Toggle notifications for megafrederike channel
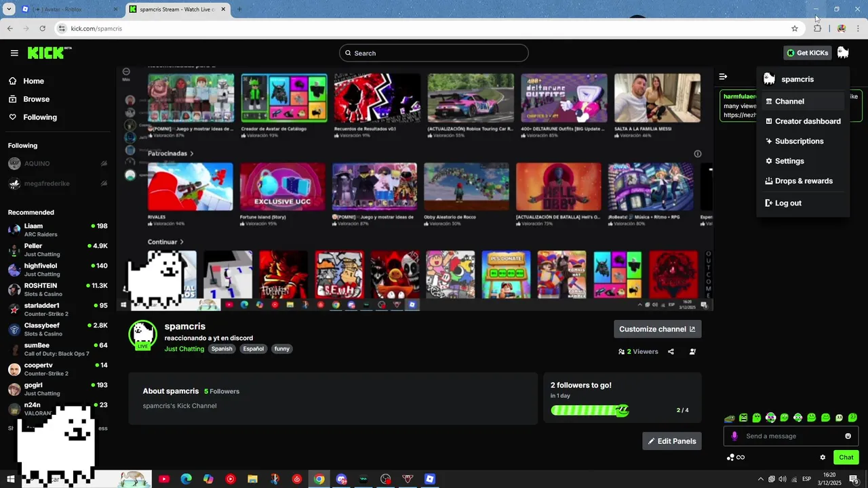Viewport: 868px width, 488px height. [104, 184]
